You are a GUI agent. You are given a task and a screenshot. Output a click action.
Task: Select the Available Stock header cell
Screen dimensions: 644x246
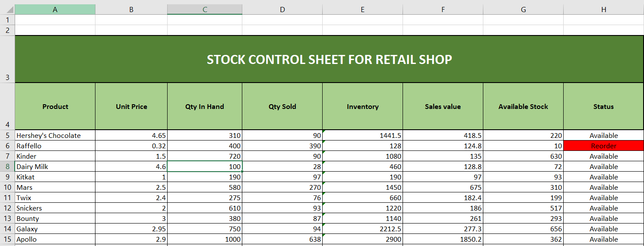point(523,106)
